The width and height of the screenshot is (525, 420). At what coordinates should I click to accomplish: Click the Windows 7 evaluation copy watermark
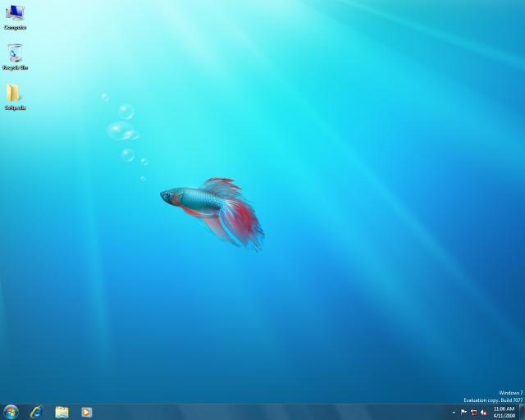[492, 396]
